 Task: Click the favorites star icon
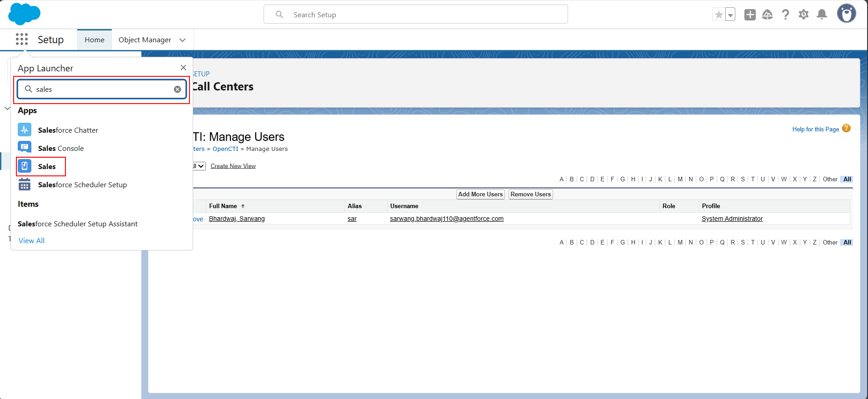point(719,15)
